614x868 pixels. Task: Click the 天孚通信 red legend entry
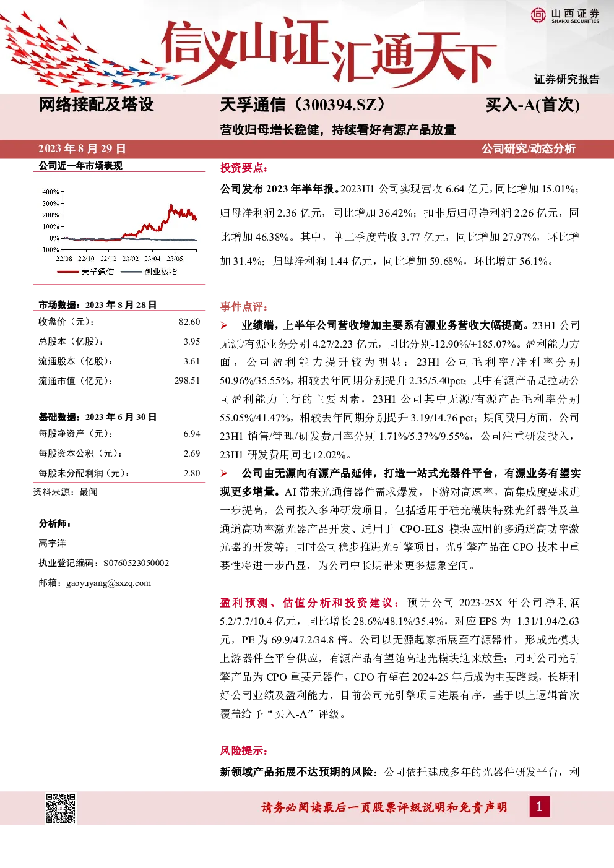(x=85, y=272)
